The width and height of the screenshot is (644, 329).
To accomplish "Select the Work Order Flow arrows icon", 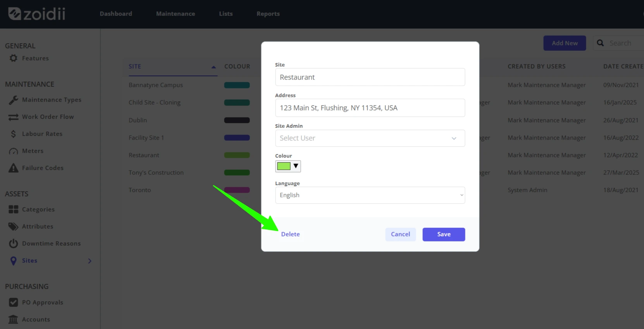I will pos(14,117).
